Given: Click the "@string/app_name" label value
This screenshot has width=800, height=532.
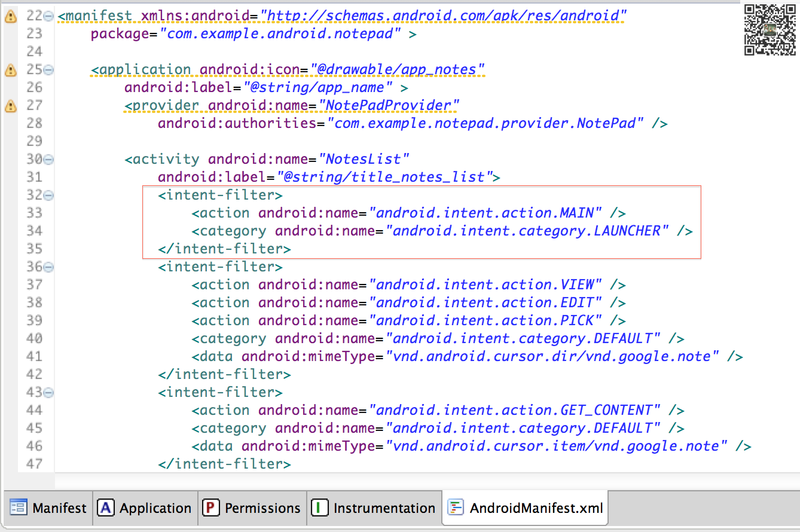Looking at the screenshot, I should pos(317,87).
